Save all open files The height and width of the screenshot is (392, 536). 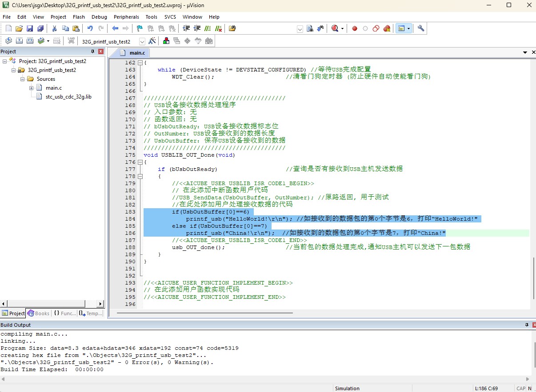40,28
